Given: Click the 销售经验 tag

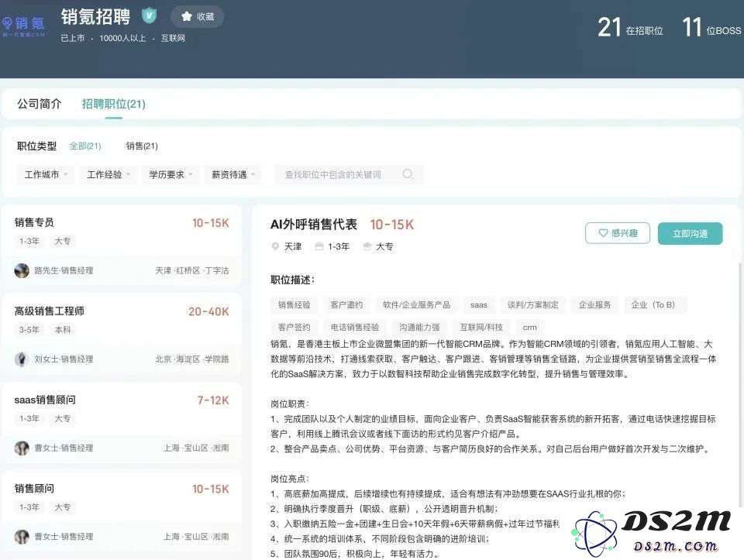Looking at the screenshot, I should tap(294, 305).
